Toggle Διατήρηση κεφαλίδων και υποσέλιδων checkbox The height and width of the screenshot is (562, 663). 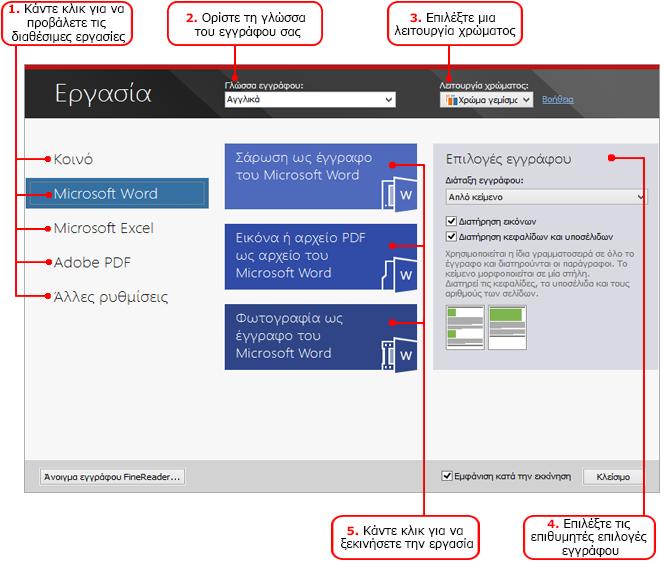[x=451, y=236]
